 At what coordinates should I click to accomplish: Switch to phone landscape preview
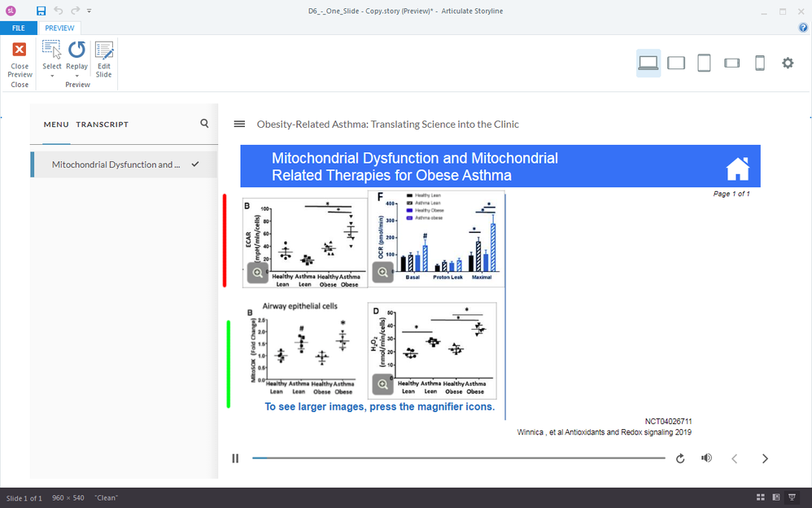[731, 63]
